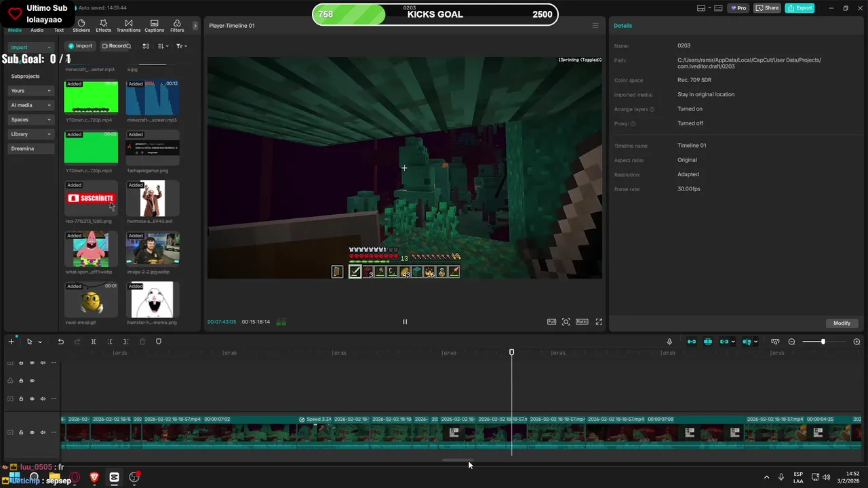Open the select tool mode dropdown arrow
This screenshot has width=868, height=488.
(x=40, y=342)
